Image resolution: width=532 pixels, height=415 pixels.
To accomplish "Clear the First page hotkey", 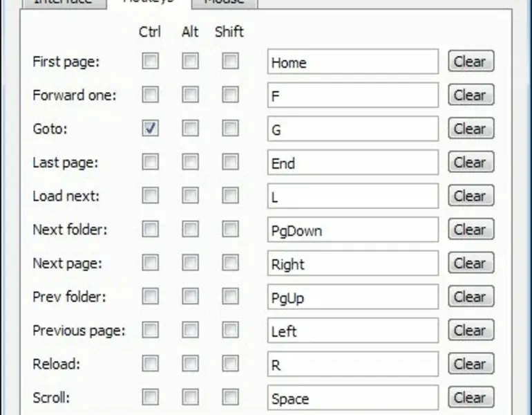I will [x=470, y=62].
